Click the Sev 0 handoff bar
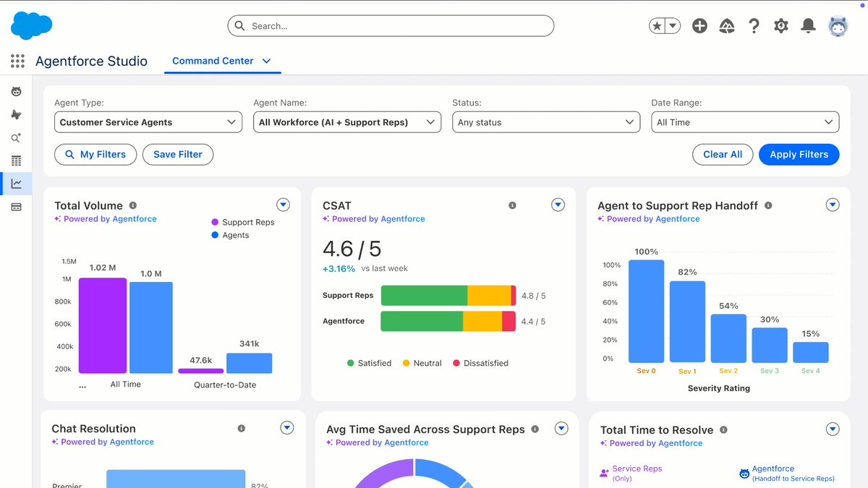868x488 pixels. pyautogui.click(x=646, y=311)
